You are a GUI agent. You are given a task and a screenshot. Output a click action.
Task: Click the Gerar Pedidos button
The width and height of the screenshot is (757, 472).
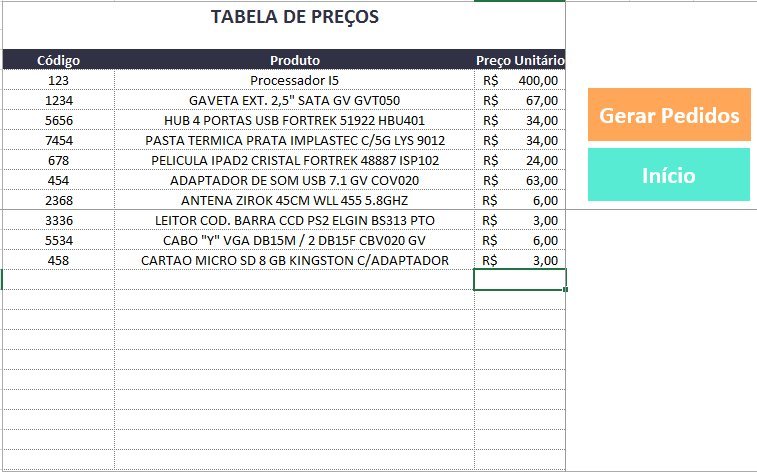pyautogui.click(x=668, y=115)
